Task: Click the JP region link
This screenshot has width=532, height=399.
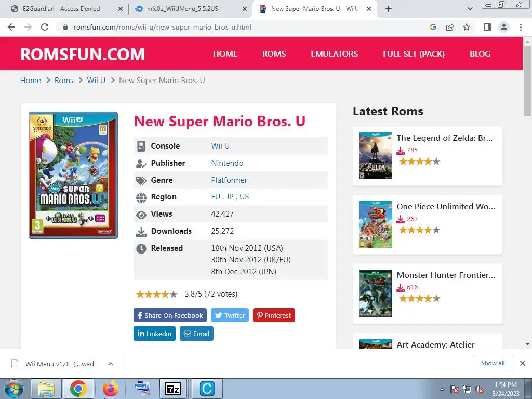Action: pos(230,197)
